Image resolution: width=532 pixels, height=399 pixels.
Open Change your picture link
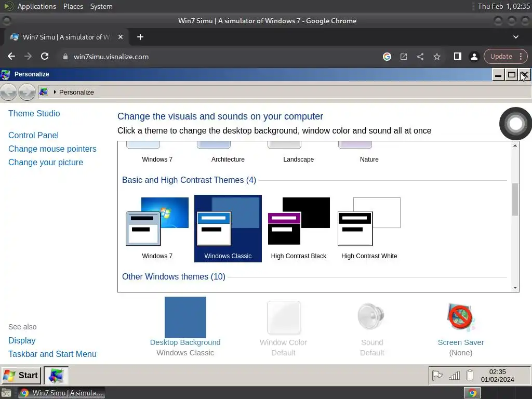pyautogui.click(x=46, y=162)
